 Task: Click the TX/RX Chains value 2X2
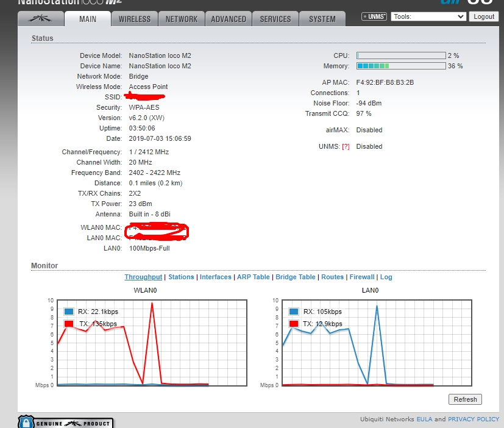tap(135, 193)
